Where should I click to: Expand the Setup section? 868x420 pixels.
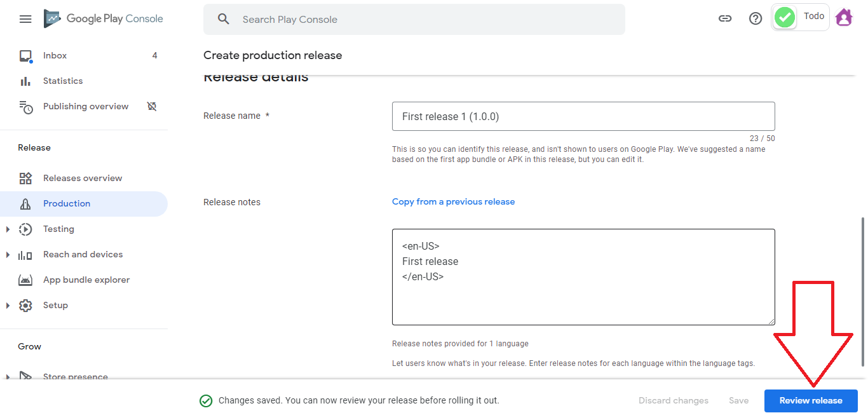coord(8,306)
